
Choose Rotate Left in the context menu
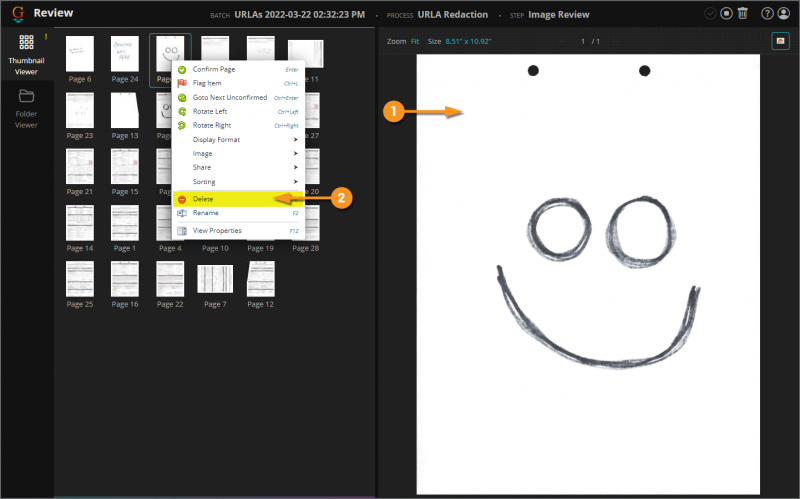click(x=238, y=111)
